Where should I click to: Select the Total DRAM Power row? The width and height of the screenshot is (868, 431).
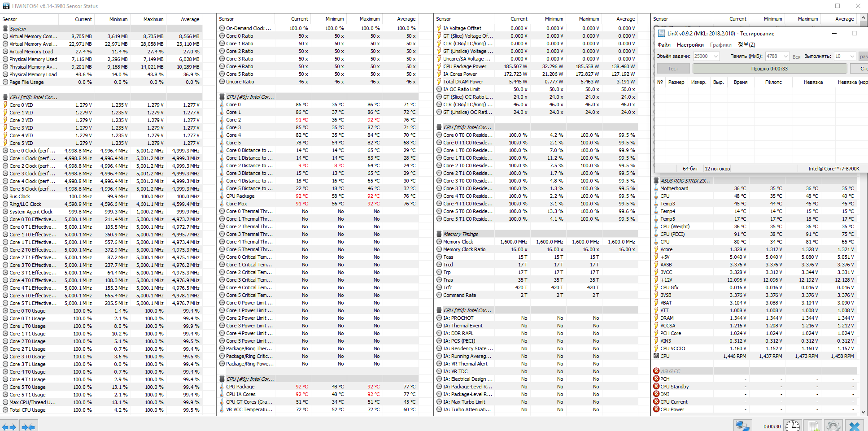[536, 82]
